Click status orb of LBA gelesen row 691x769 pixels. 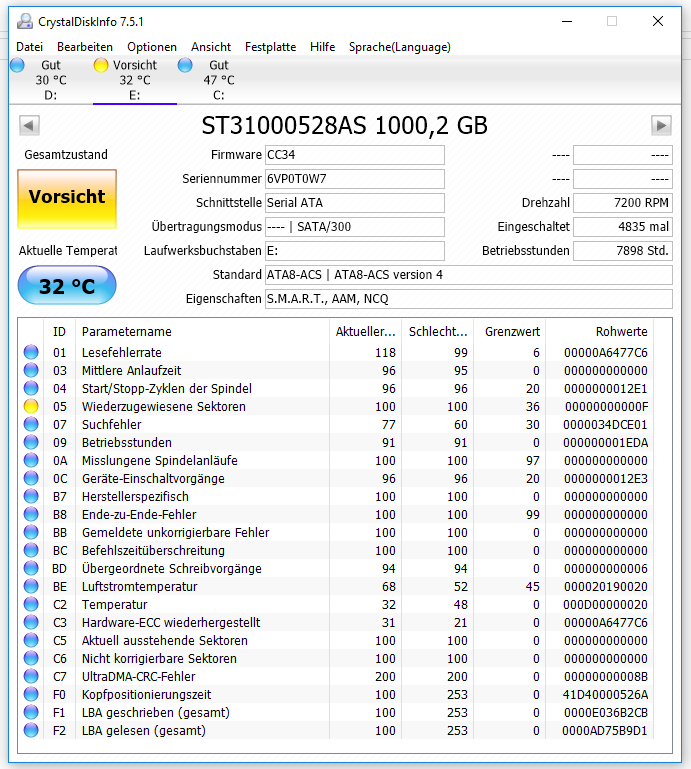(x=31, y=730)
